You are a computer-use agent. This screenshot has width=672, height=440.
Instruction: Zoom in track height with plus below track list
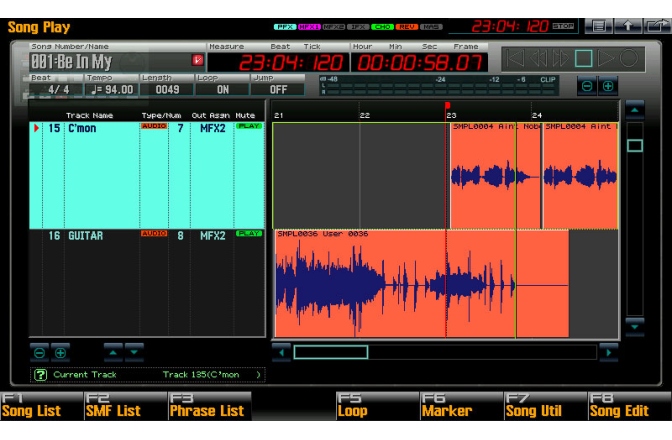click(60, 353)
